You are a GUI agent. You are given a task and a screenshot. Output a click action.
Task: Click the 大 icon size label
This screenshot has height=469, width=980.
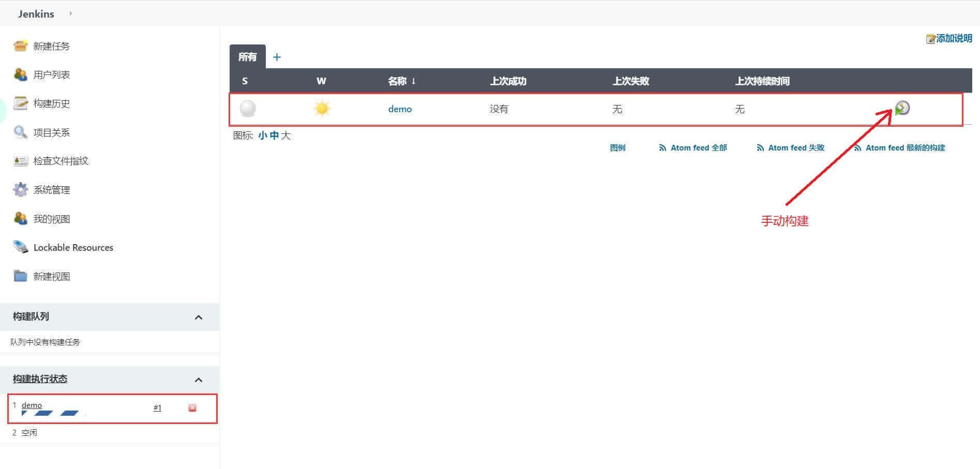coord(286,135)
